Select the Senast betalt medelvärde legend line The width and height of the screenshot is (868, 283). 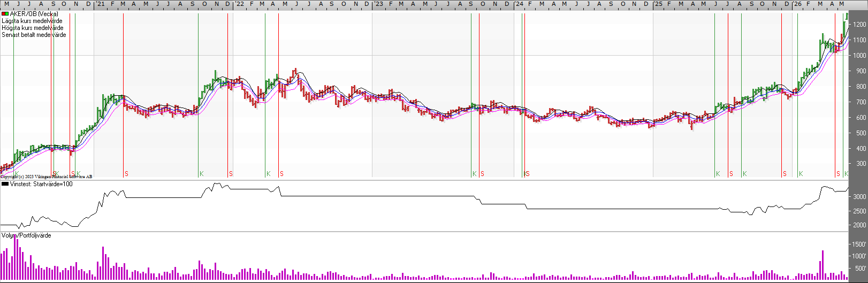click(34, 35)
